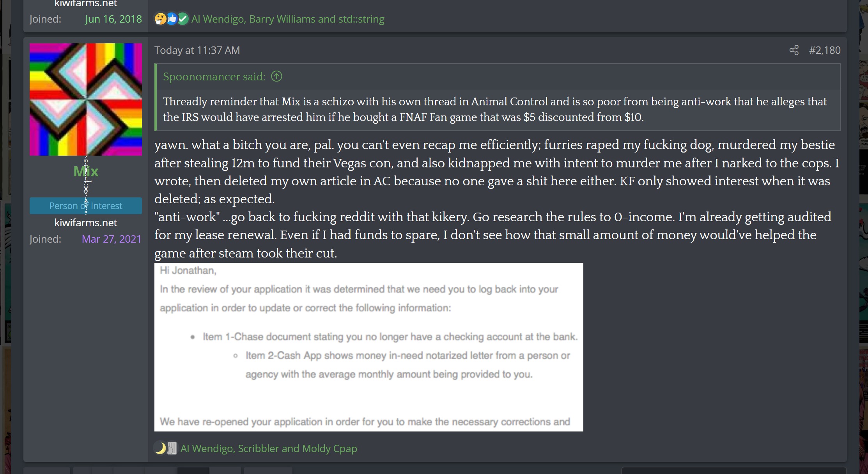Enlarge the attached Hi Jonathan email screenshot
Viewport: 868px width, 474px height.
[369, 347]
